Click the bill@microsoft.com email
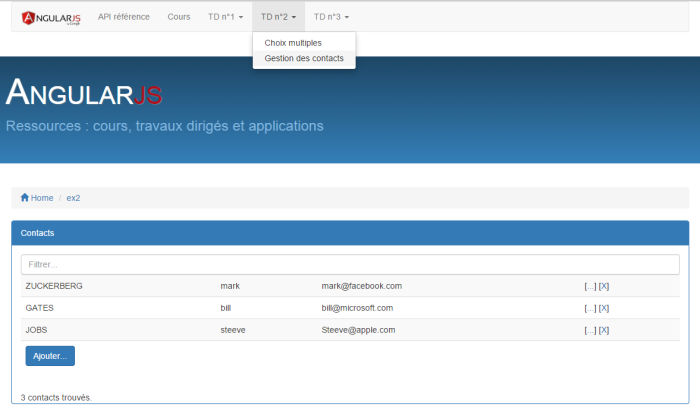Screen dimensions: 700x410 357,308
